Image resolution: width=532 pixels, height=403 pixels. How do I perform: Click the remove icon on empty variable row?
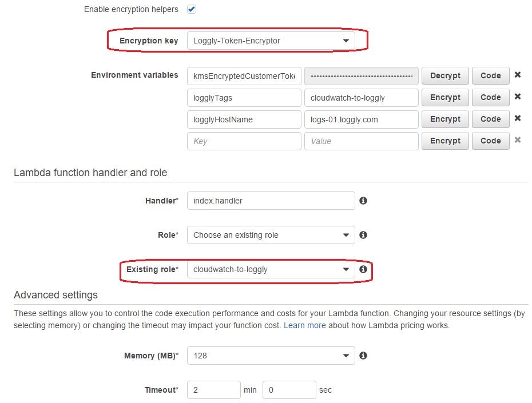point(517,141)
